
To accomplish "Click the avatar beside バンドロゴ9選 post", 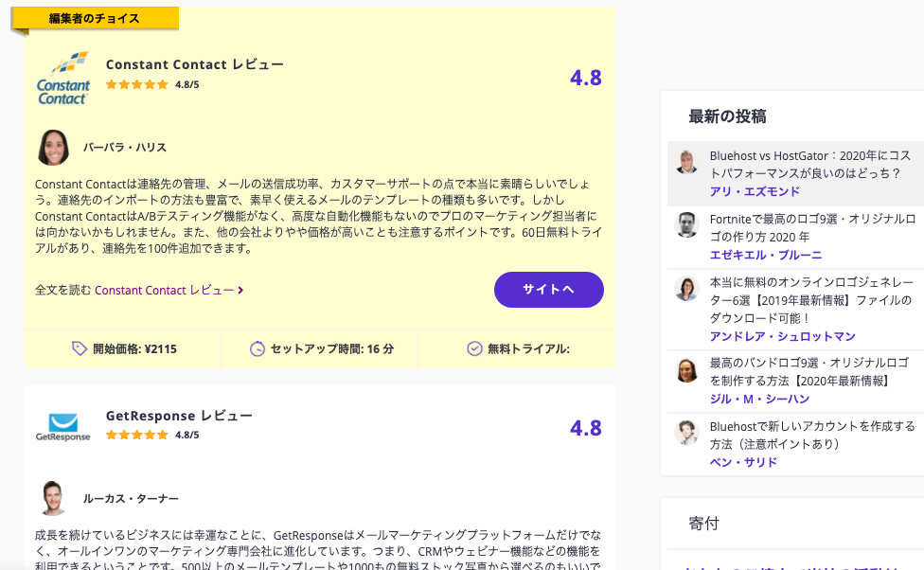I will tap(686, 369).
